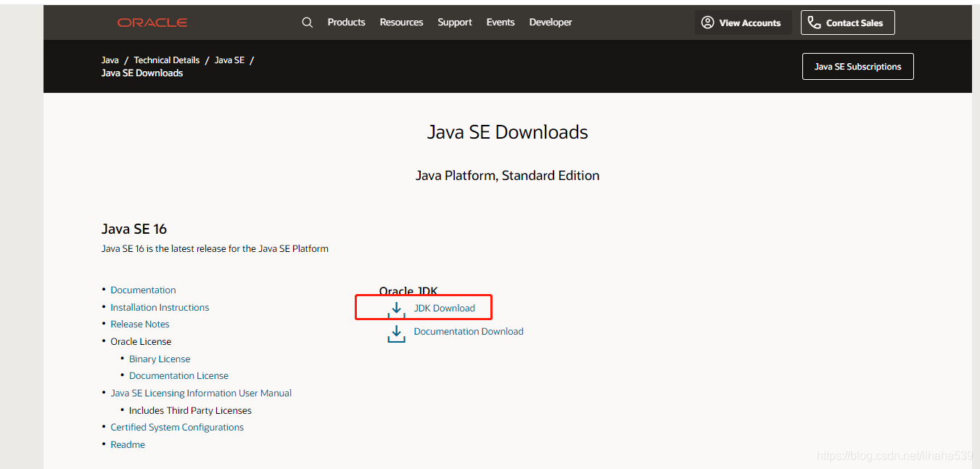Click the Oracle logo

152,22
